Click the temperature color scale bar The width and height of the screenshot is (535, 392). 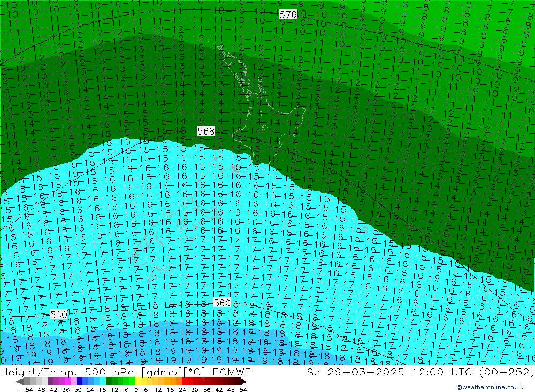pos(131,381)
